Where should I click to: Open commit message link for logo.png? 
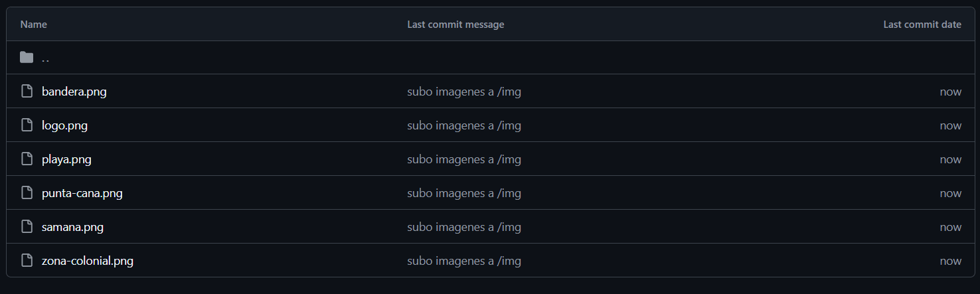(x=463, y=125)
